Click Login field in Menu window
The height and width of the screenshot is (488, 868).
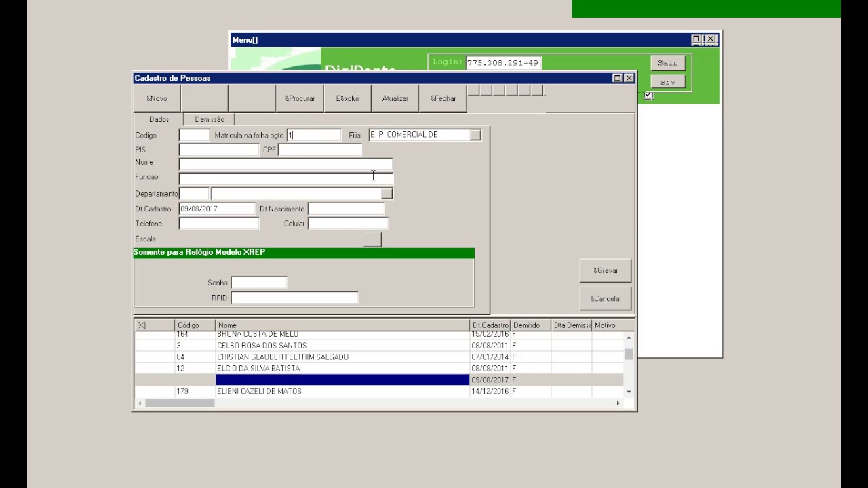tap(503, 62)
